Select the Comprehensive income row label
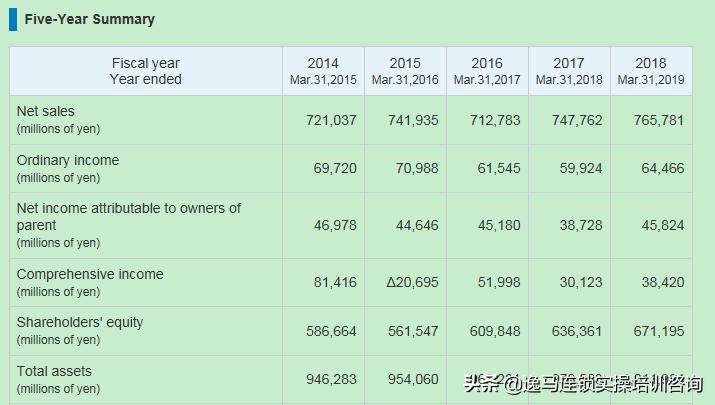The image size is (715, 405). coord(89,274)
